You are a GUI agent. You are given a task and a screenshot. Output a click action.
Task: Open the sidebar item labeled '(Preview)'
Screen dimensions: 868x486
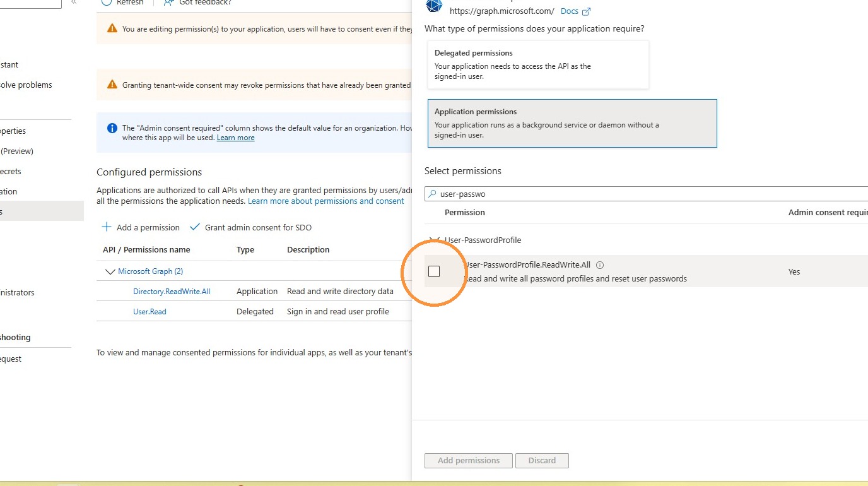17,151
